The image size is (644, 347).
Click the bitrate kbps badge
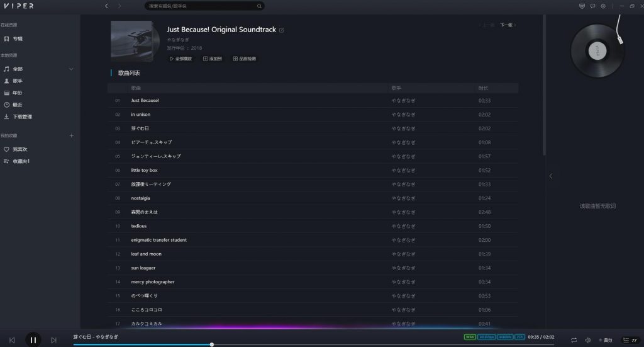(x=486, y=337)
